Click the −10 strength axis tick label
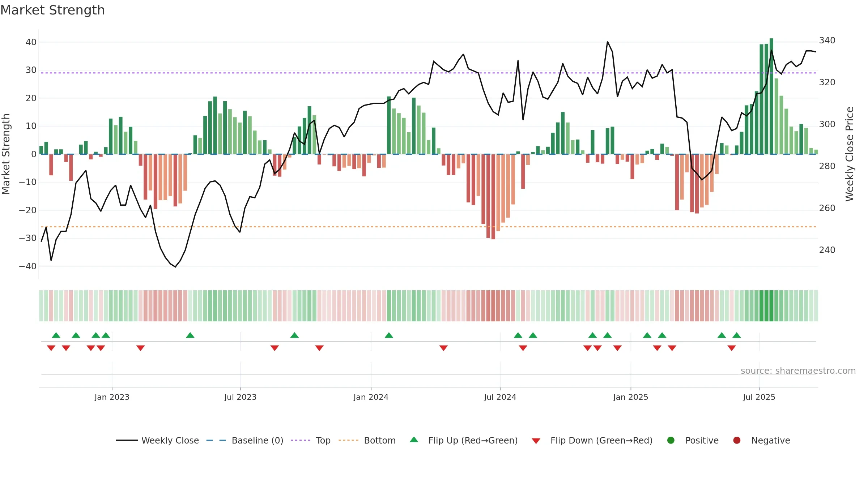 point(28,182)
